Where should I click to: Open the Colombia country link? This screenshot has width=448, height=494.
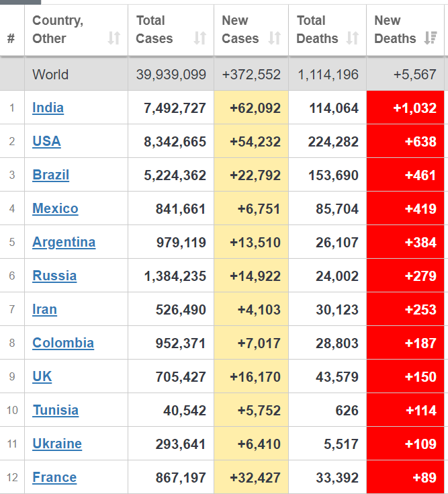pyautogui.click(x=63, y=343)
